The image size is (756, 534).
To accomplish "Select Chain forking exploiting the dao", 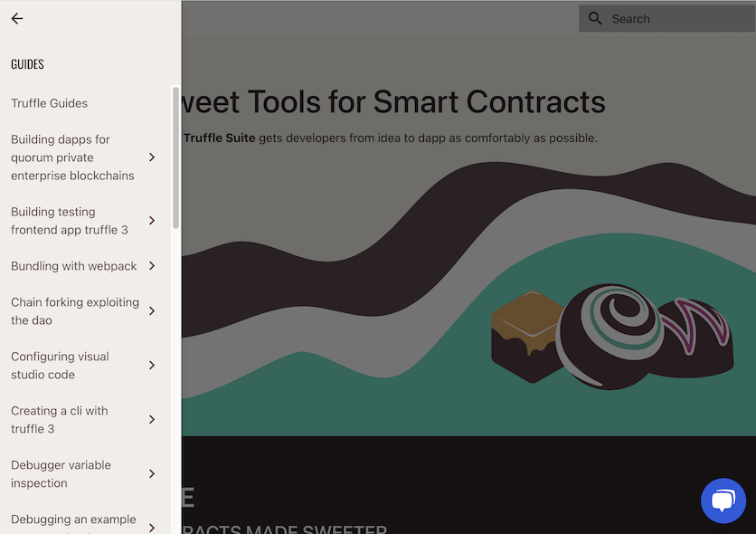I will tap(75, 311).
